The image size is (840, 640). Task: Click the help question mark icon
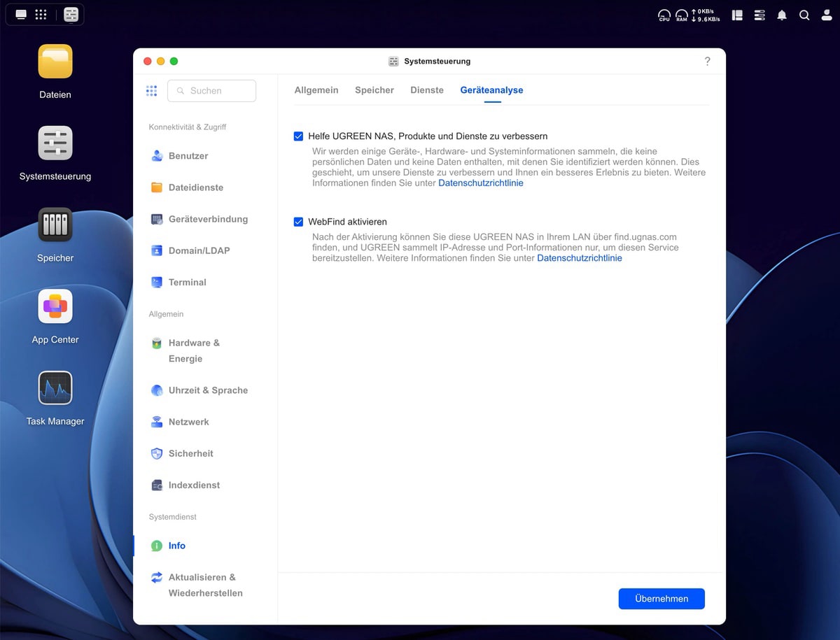[x=707, y=62]
